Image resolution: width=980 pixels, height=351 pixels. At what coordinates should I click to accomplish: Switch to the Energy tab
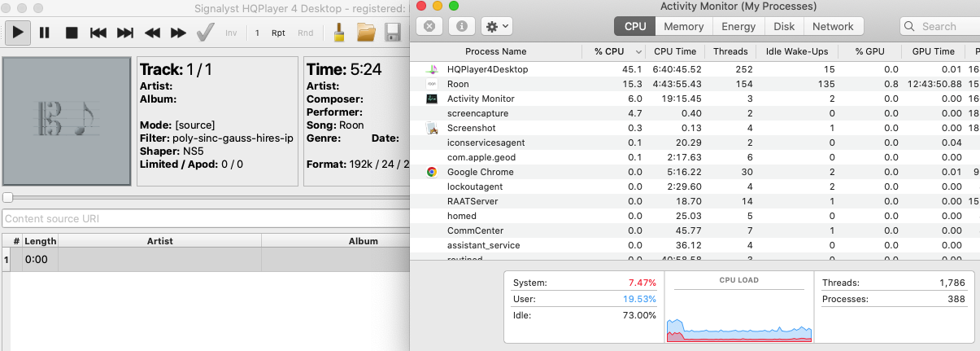(738, 26)
